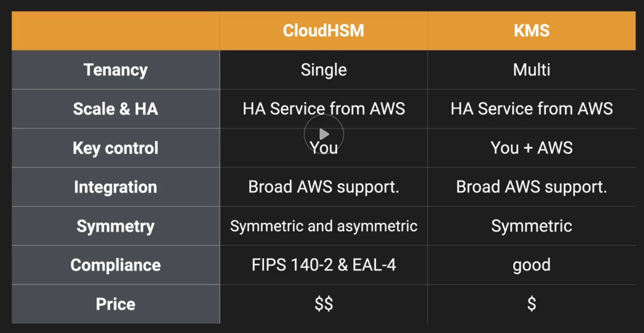Select the You + AWS cell
The height and width of the screenshot is (333, 644).
pos(531,148)
